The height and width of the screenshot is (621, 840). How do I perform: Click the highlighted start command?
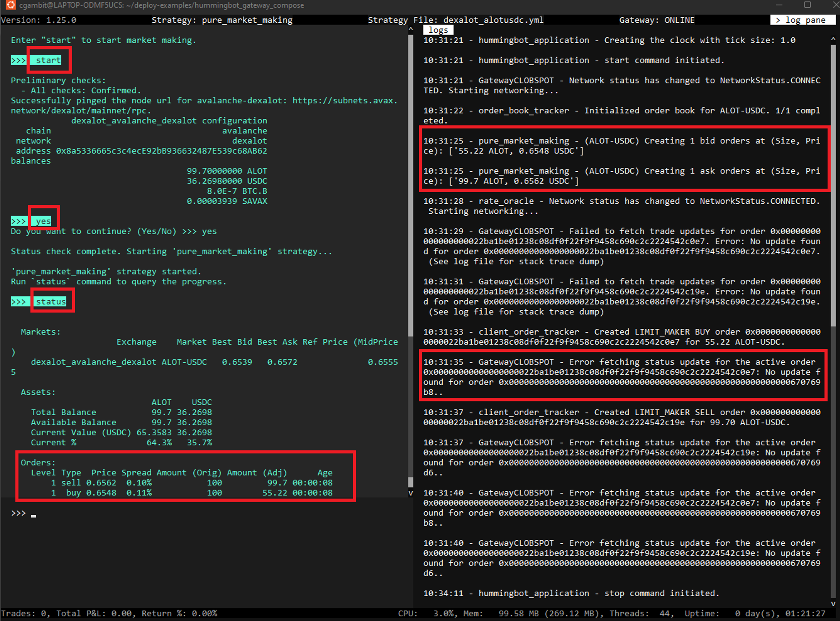pos(48,60)
